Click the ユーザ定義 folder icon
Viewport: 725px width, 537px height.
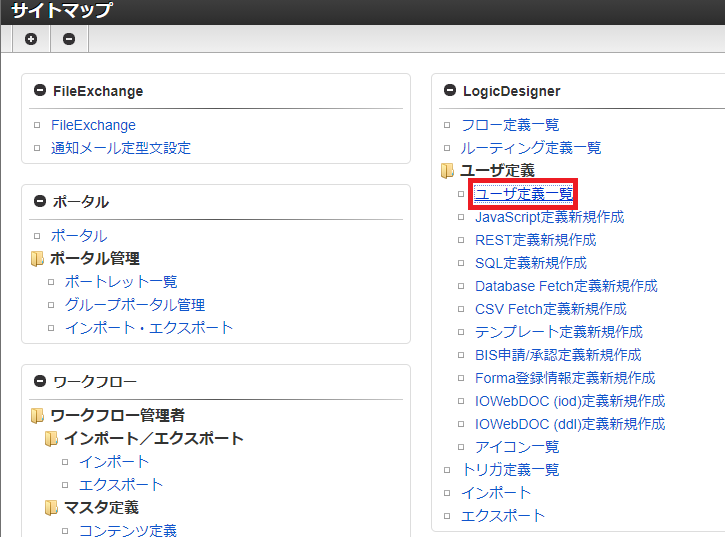pos(447,170)
